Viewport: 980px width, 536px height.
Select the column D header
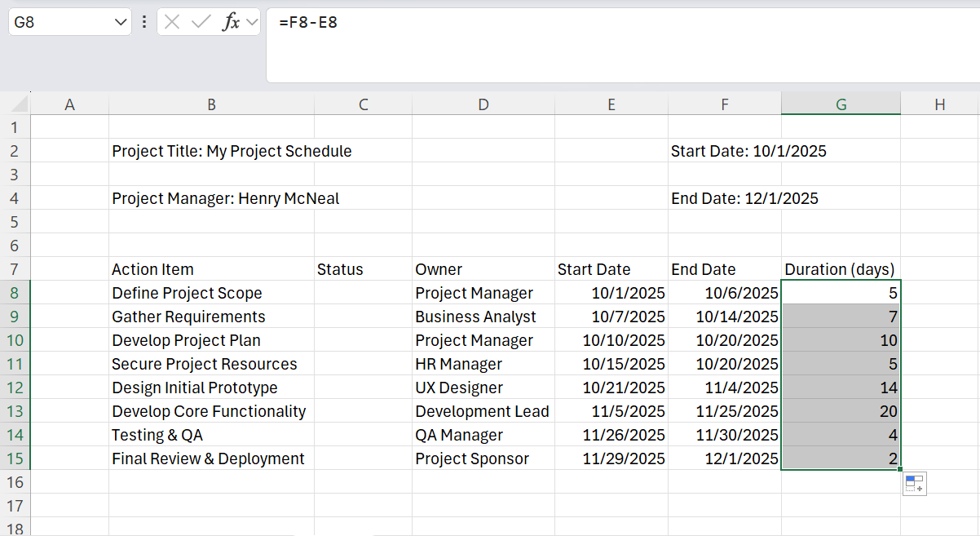point(483,104)
